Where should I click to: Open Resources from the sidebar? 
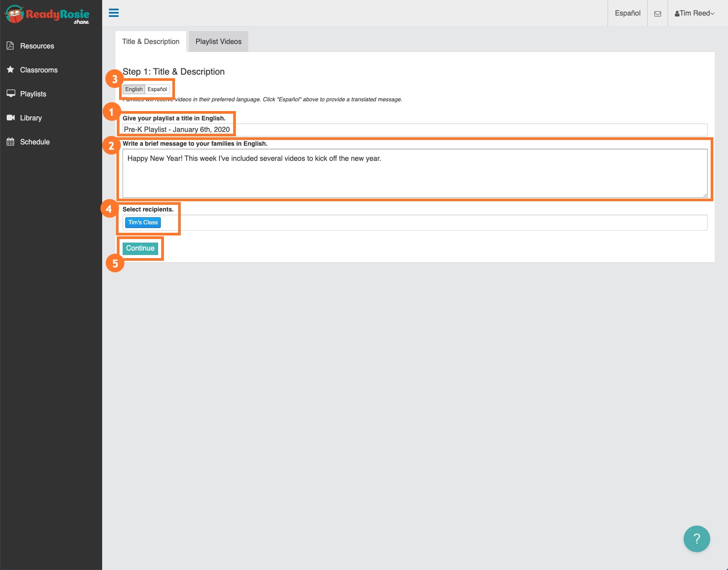point(37,46)
